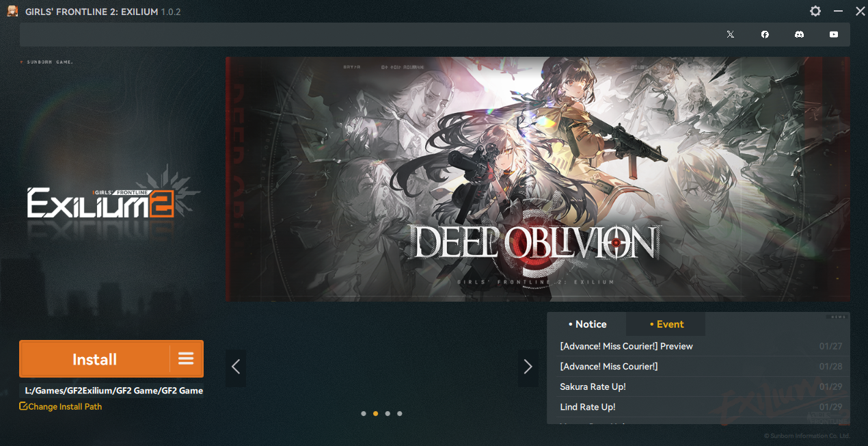The image size is (868, 446).
Task: Show next banner with right arrow
Action: point(528,367)
